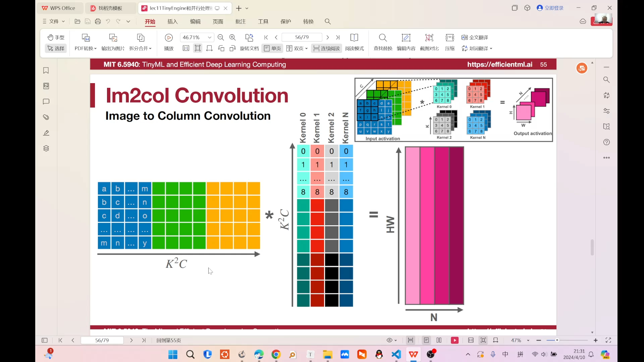
Task: Click the full-text translation button
Action: coord(475,37)
